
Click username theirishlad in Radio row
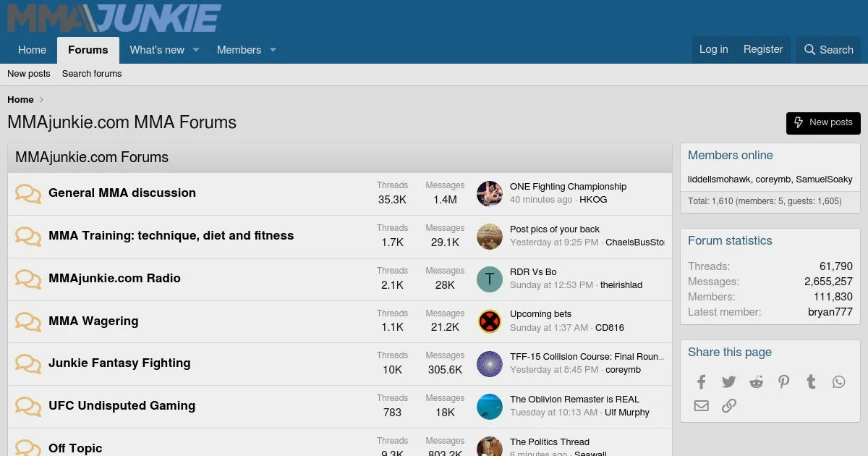click(x=621, y=285)
